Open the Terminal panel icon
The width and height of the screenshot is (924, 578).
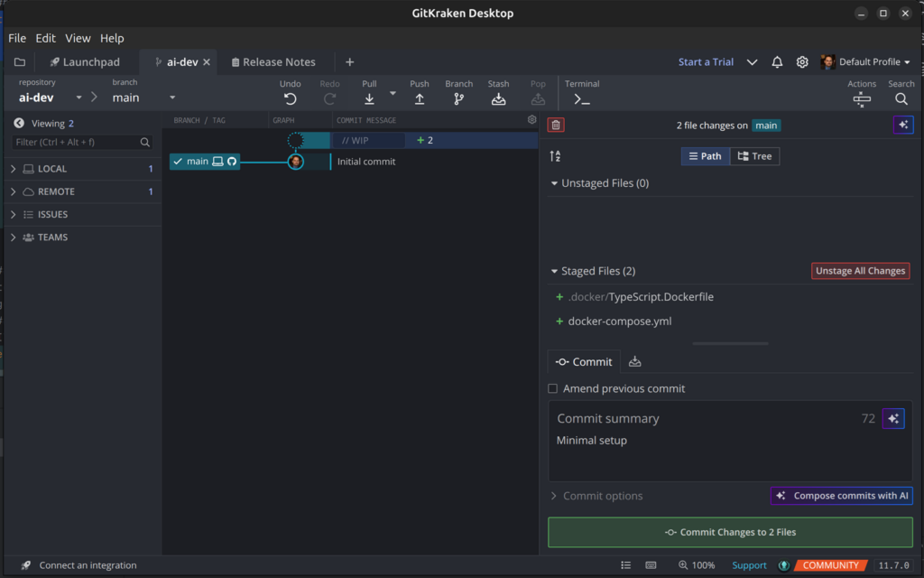582,98
